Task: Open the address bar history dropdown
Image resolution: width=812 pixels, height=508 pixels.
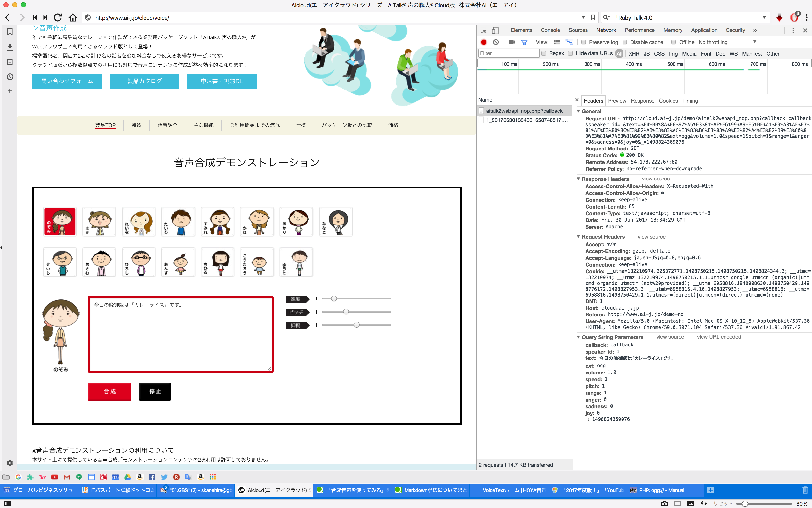Action: pyautogui.click(x=583, y=17)
